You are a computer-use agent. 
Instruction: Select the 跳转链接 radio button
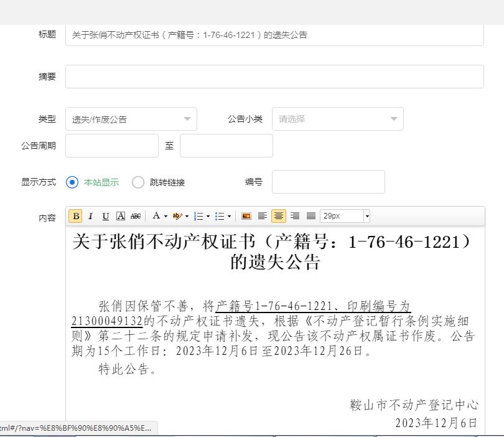click(x=138, y=182)
